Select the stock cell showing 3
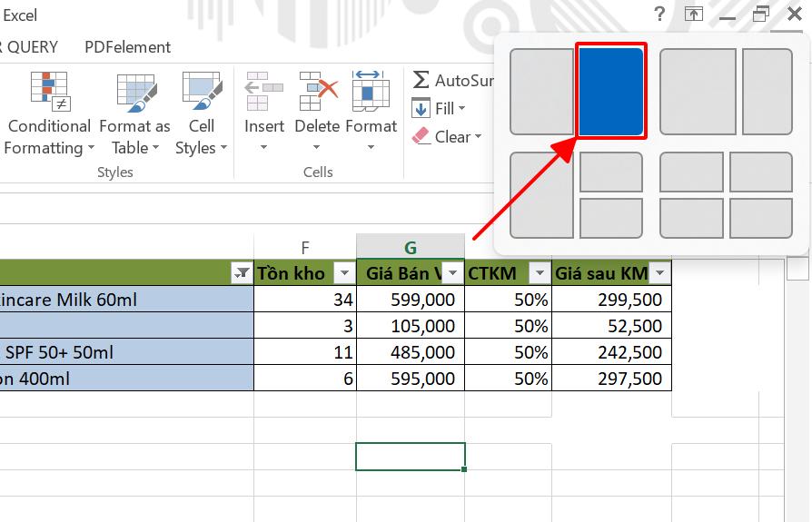The image size is (812, 522). [x=305, y=325]
